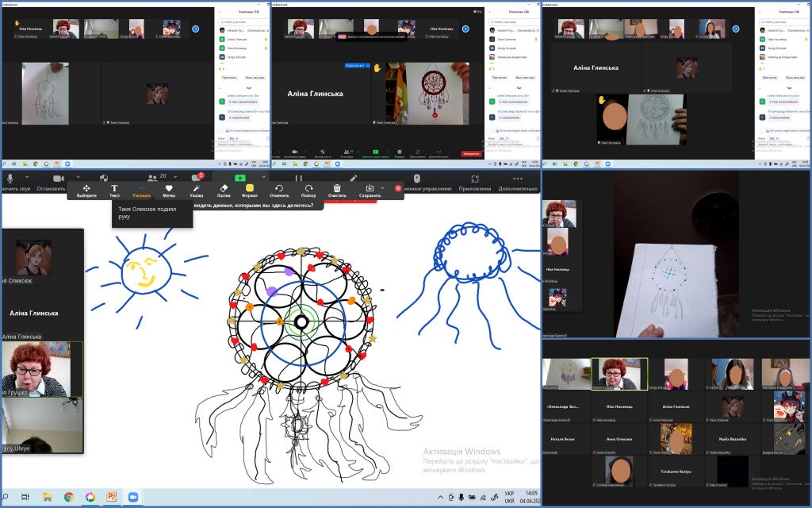Select Аліна Глинська tile in whiteboard window
Viewport: 812px width, 508px height.
43,313
